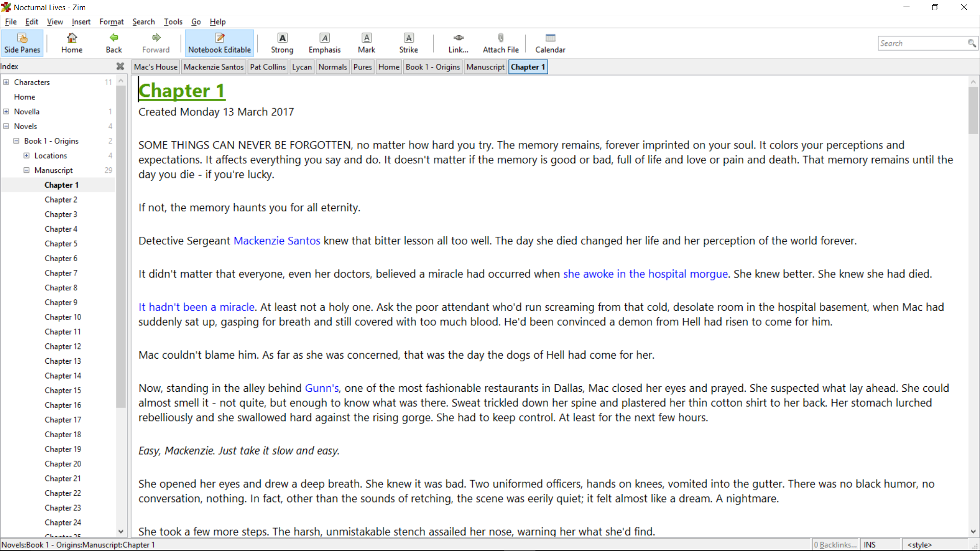Expand the Novella tree node
Image resolution: width=980 pixels, height=551 pixels.
coord(6,112)
